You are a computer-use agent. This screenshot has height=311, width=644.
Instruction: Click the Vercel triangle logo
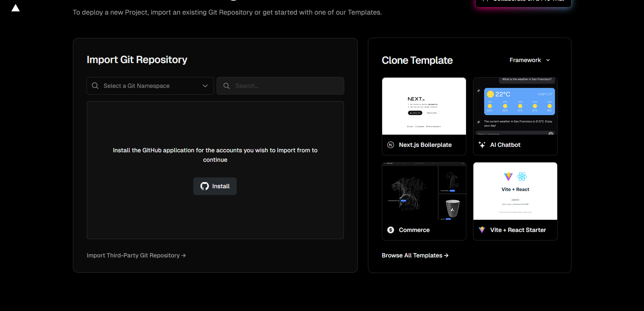16,8
